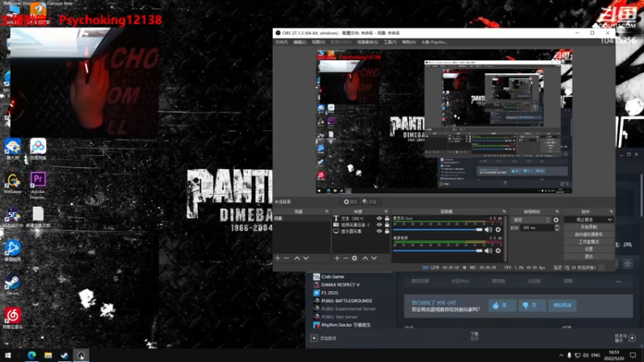The width and height of the screenshot is (644, 362).
Task: Select the text (GDI+) source row
Action: tap(361, 218)
